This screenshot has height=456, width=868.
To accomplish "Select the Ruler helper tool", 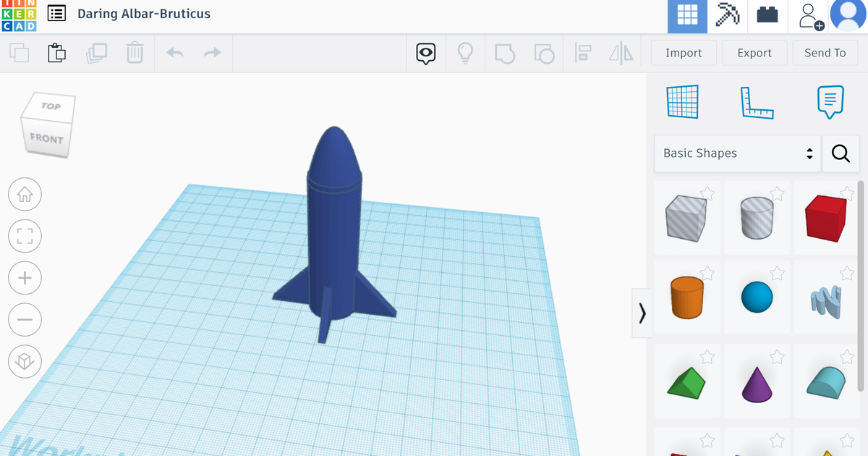I will pos(757,101).
